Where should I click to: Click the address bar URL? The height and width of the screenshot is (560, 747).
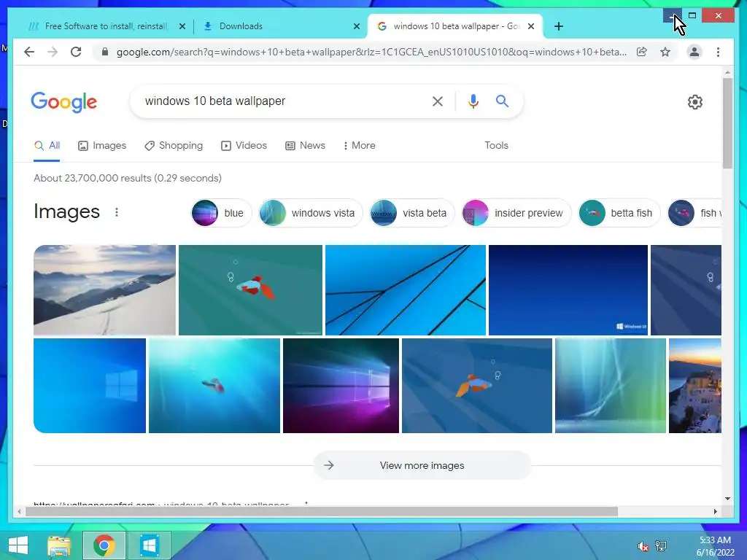(371, 52)
